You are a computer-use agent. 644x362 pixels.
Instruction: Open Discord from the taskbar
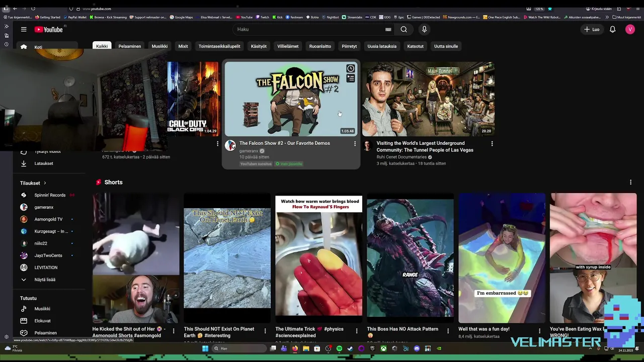417,348
